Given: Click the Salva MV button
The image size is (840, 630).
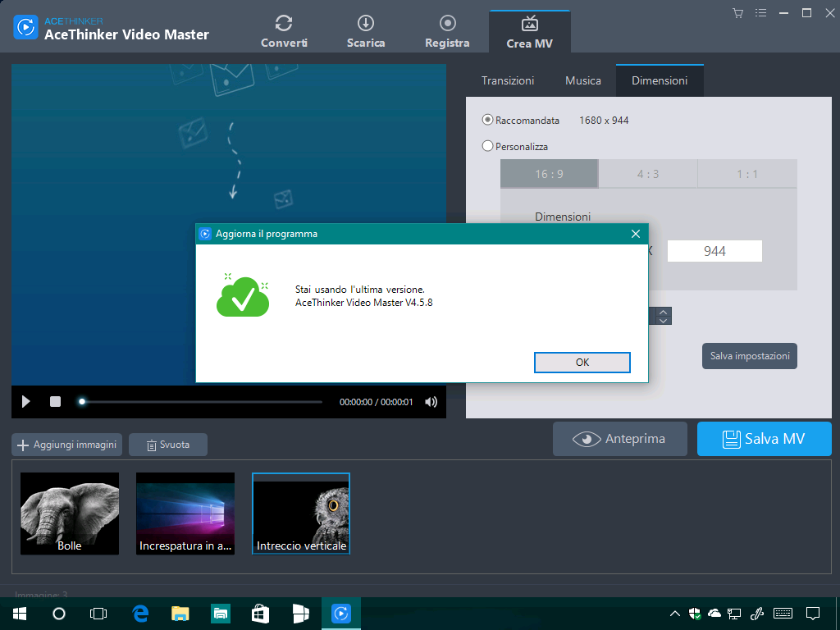Looking at the screenshot, I should tap(764, 439).
